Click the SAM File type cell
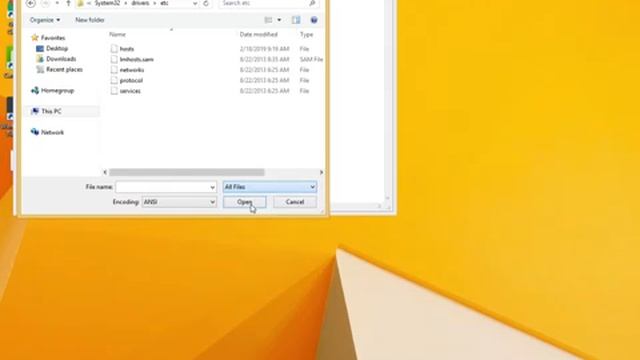Screen dimensions: 640x360 tap(311, 60)
